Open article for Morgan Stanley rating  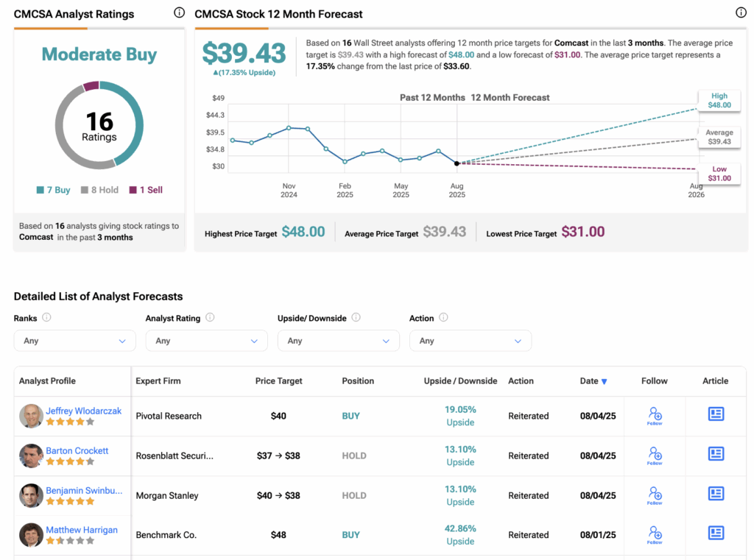pyautogui.click(x=716, y=494)
